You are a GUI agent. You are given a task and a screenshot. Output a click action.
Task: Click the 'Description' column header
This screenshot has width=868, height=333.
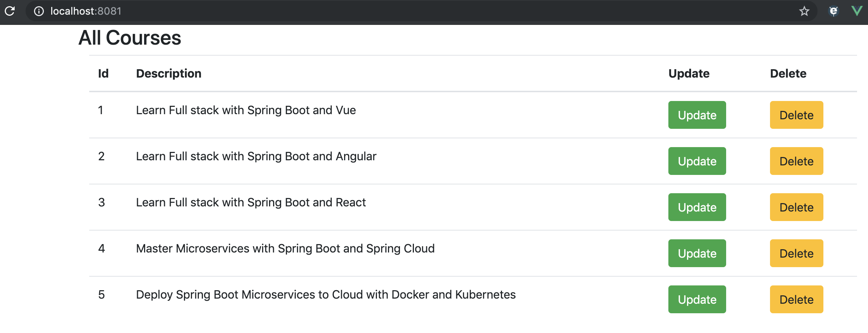point(169,74)
